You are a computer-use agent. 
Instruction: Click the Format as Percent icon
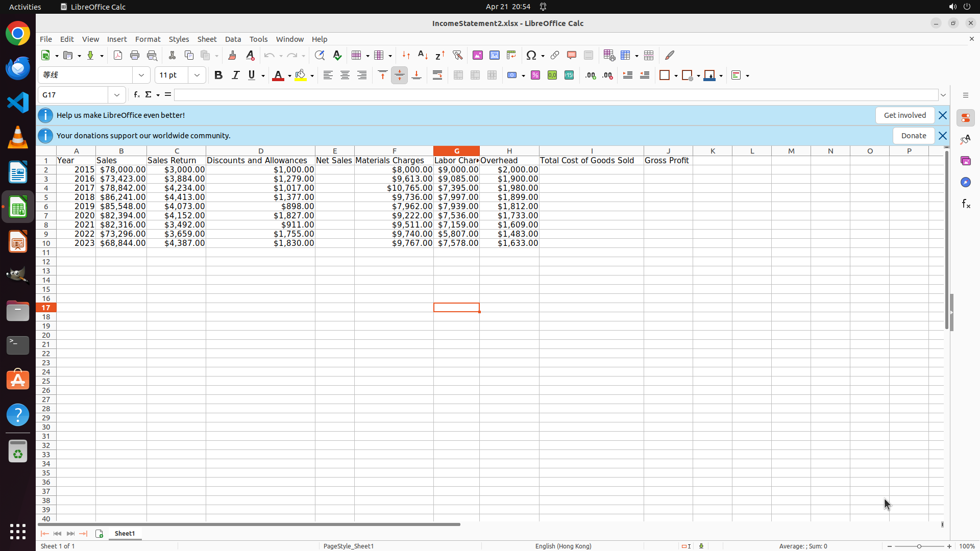coord(535,76)
